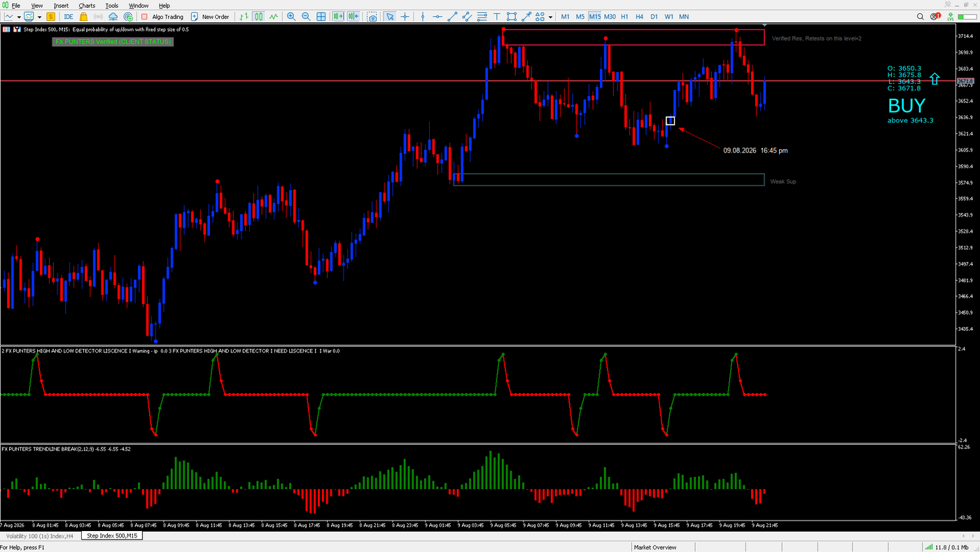The width and height of the screenshot is (980, 552).
Task: Take a chart screenshot with camera icon
Action: pos(372,17)
